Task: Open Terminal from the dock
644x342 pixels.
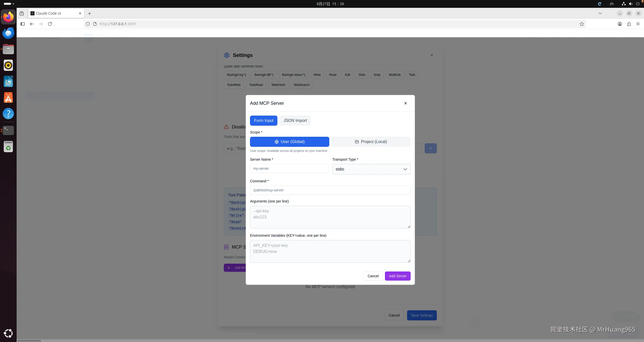Action: point(8,130)
